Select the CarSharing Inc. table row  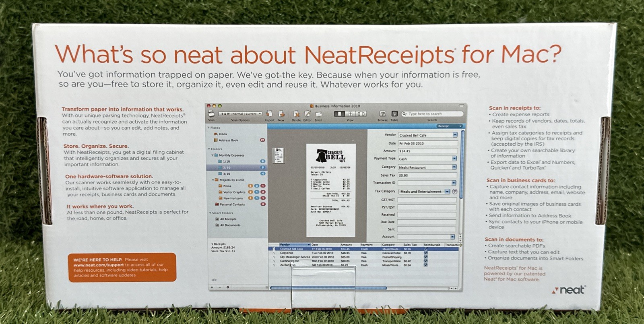point(364,261)
